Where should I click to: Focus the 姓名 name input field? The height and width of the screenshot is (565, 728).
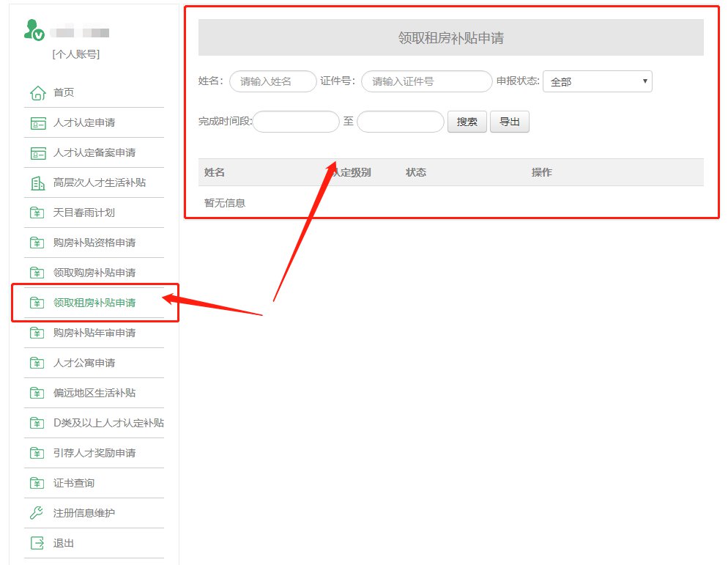point(272,81)
